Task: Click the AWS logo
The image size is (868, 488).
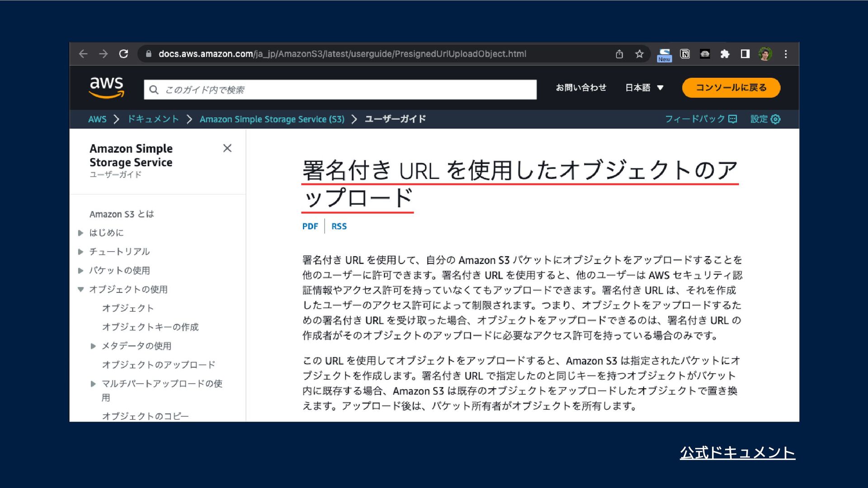Action: click(x=107, y=87)
